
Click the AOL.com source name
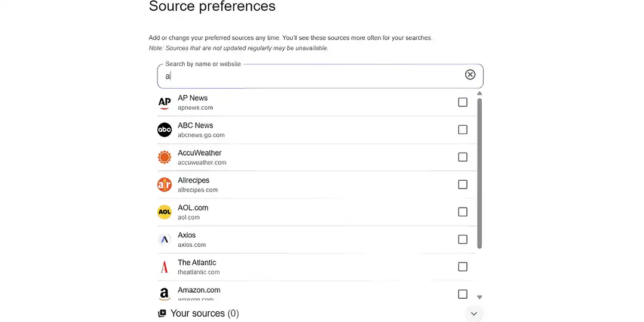pos(193,208)
